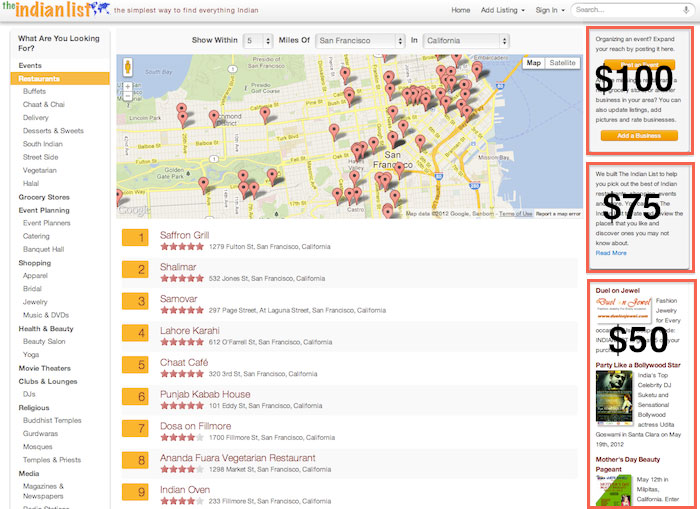The height and width of the screenshot is (509, 700).
Task: Filter by South Indian subcategory
Action: [42, 144]
